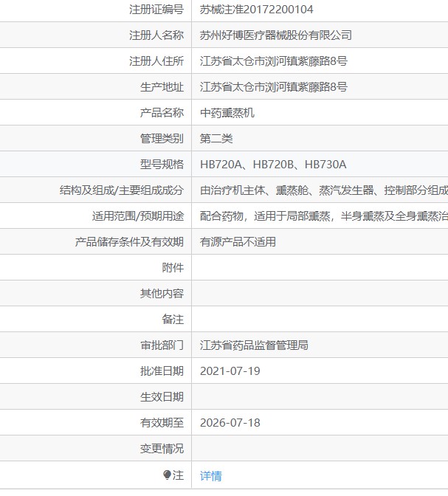The width and height of the screenshot is (448, 496).
Task: Select the registrant name 苏州好博医疗器械股份有限公司
Action: [x=276, y=35]
